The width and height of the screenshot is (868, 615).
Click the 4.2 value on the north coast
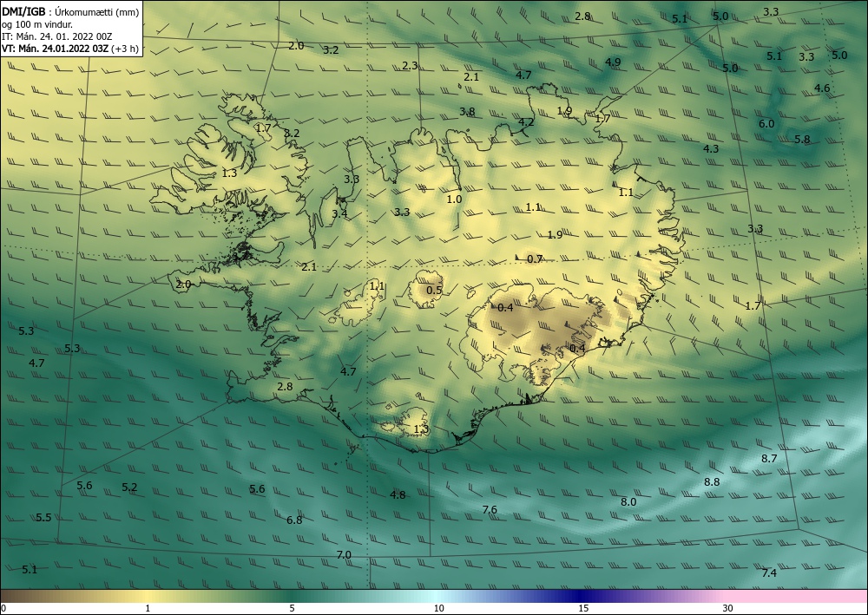[527, 122]
